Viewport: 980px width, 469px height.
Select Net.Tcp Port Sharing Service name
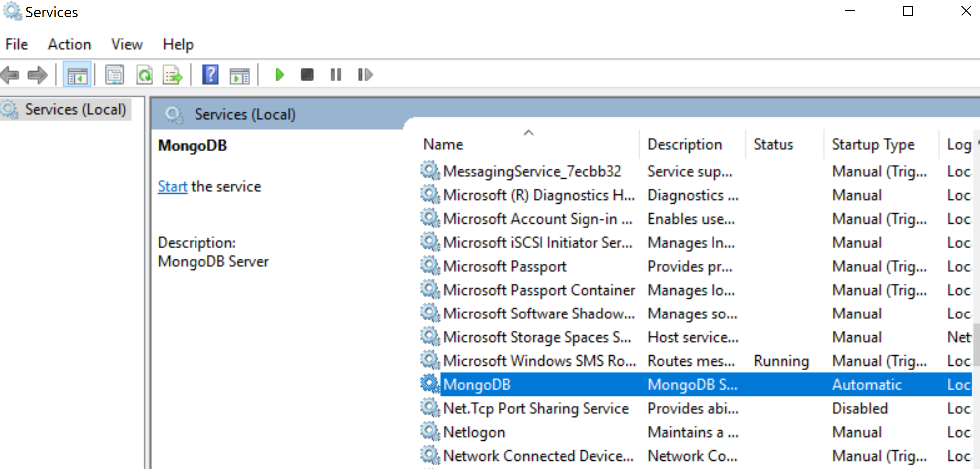point(536,408)
